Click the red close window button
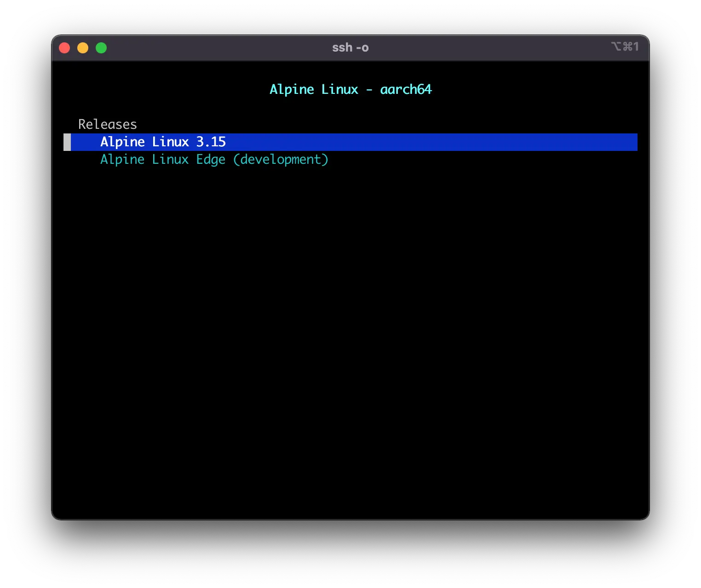The image size is (701, 588). (64, 48)
